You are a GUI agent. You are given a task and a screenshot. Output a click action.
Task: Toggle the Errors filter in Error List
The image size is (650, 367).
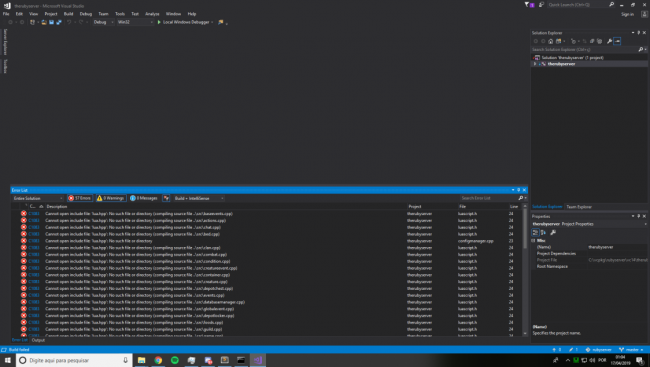tap(80, 198)
